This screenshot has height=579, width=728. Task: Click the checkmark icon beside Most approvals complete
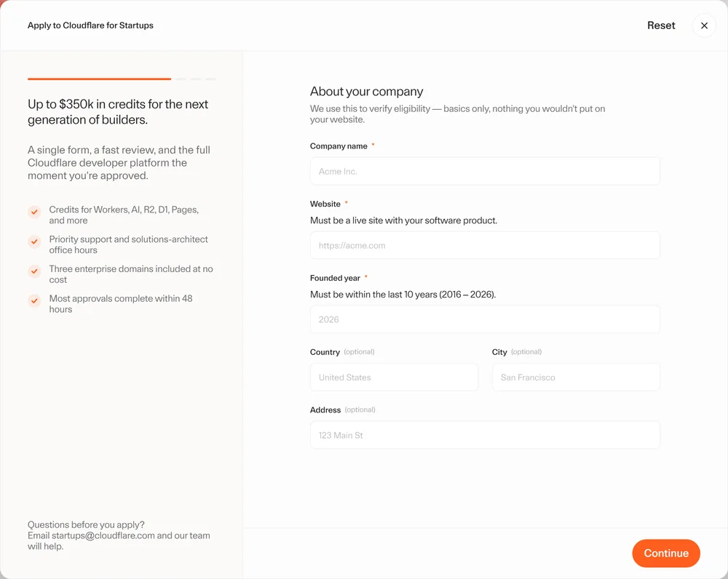[x=34, y=300]
